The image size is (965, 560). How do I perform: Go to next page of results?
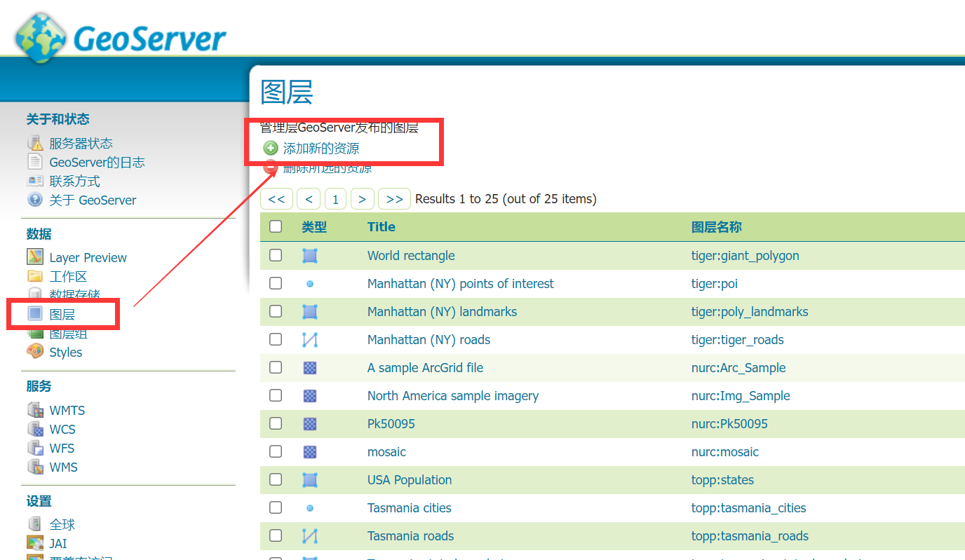click(362, 199)
